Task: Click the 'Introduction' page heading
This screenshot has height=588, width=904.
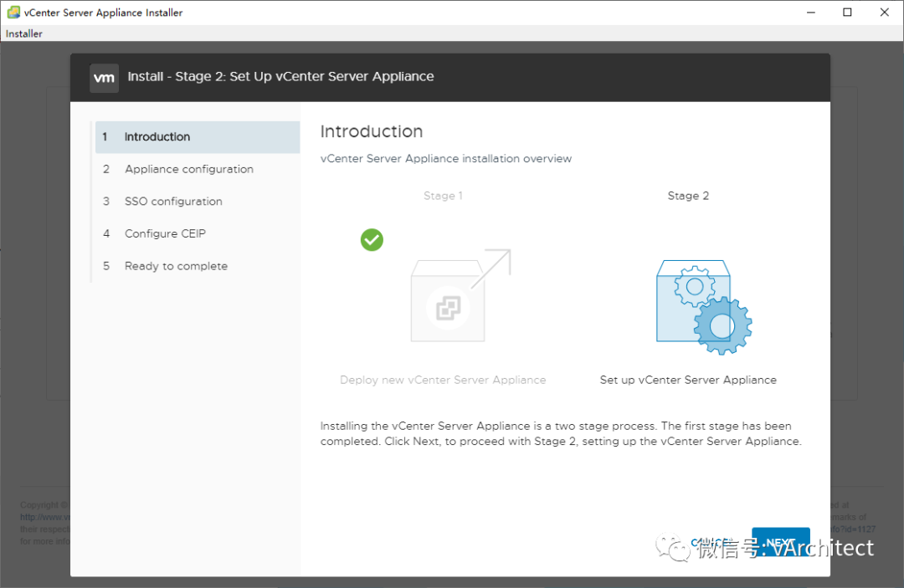Action: click(x=372, y=131)
